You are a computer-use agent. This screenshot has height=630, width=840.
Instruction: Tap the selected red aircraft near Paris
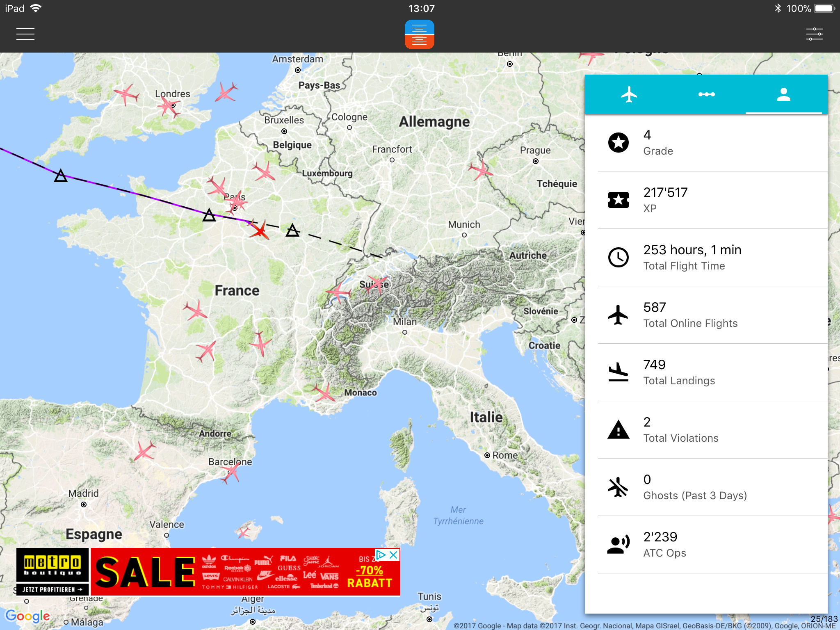[259, 231]
